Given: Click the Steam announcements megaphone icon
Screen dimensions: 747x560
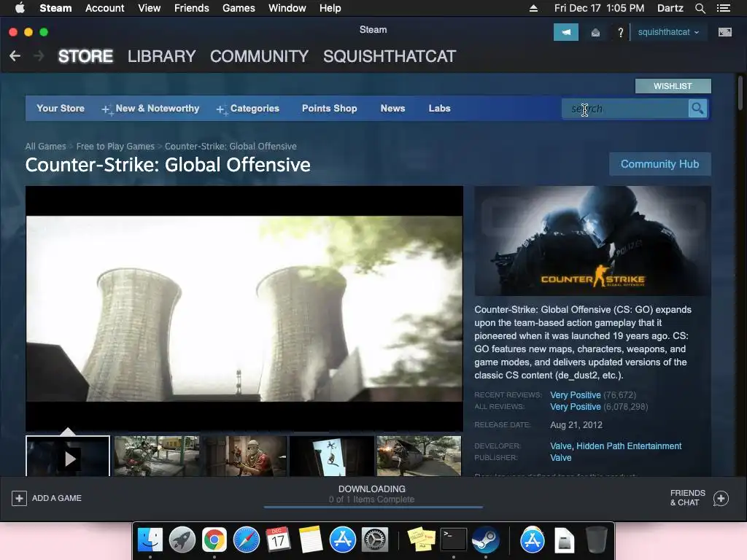Looking at the screenshot, I should (x=565, y=32).
